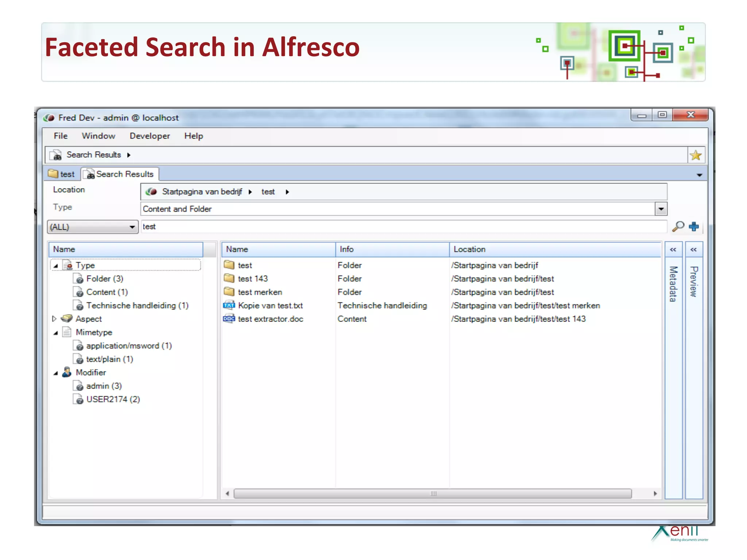Sort results by Location column header

click(x=555, y=249)
